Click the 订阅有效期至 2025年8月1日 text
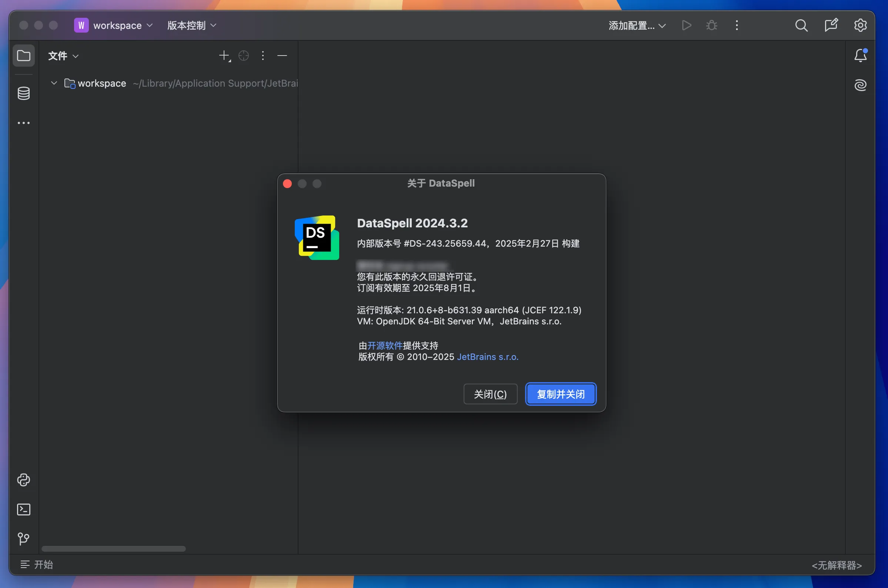 coord(417,288)
